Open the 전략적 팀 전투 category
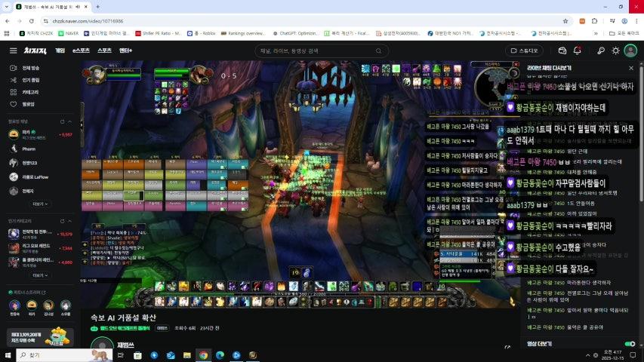 tap(40, 234)
